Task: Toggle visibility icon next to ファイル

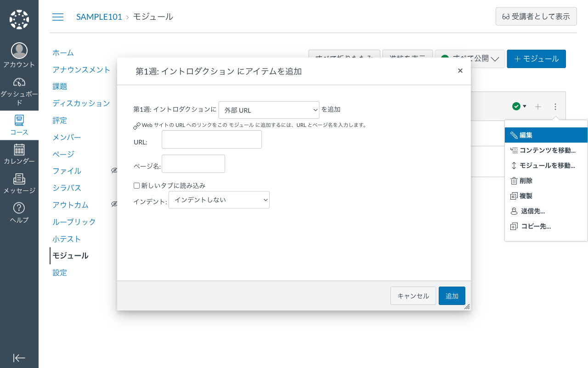Action: [114, 170]
